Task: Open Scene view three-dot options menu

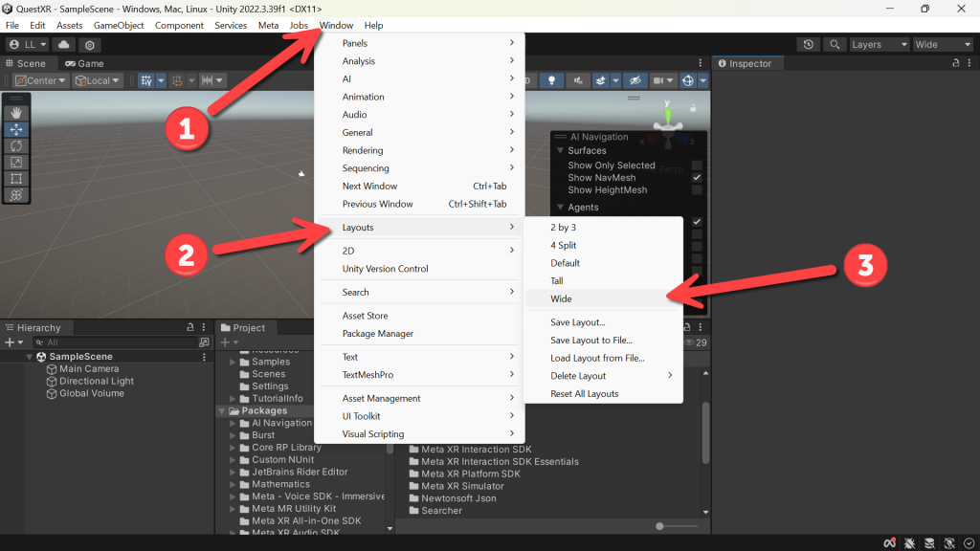Action: (700, 63)
